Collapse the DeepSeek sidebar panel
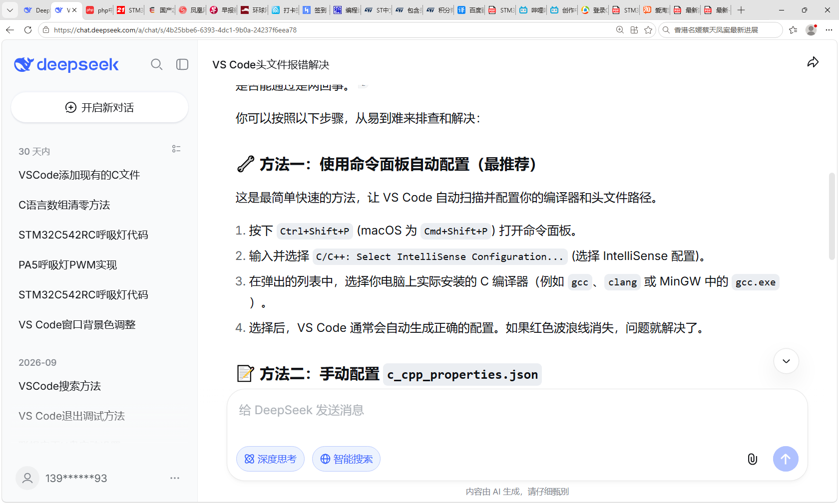 pyautogui.click(x=182, y=64)
